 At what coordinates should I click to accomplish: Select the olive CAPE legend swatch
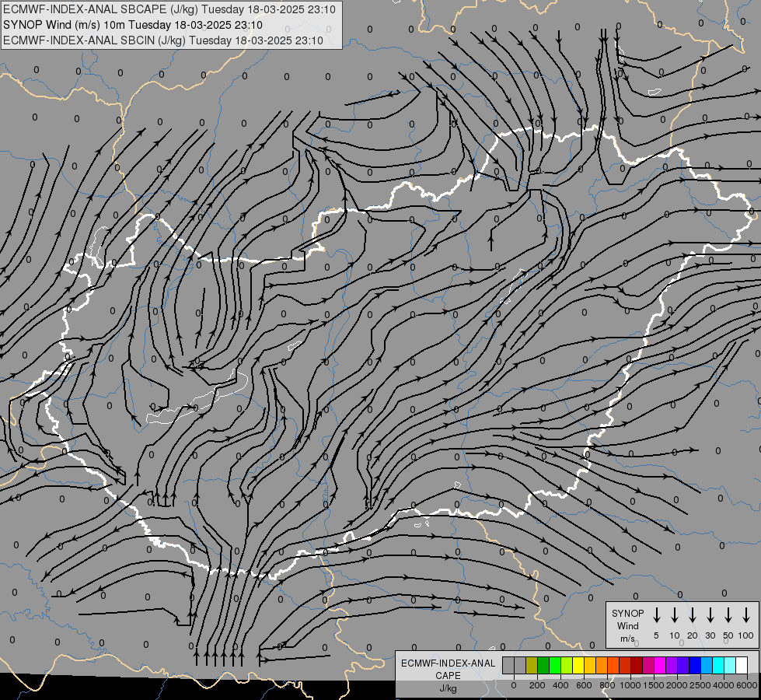point(532,665)
